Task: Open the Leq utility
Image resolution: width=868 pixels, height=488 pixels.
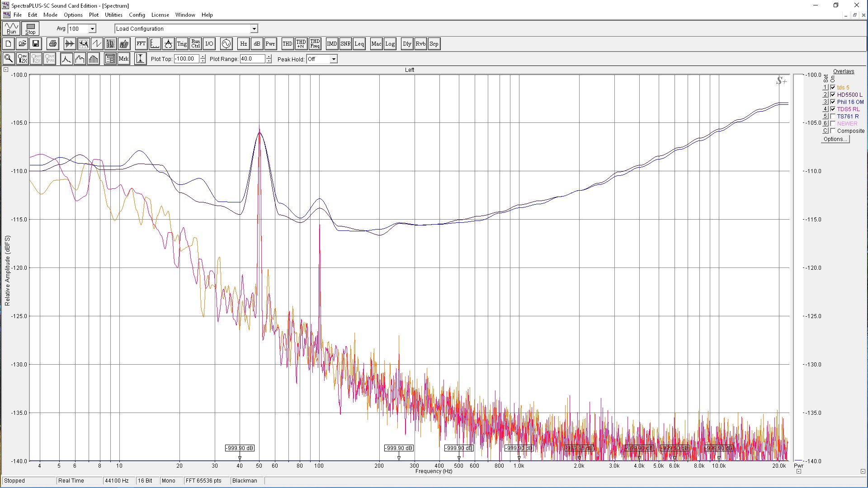Action: pos(359,44)
